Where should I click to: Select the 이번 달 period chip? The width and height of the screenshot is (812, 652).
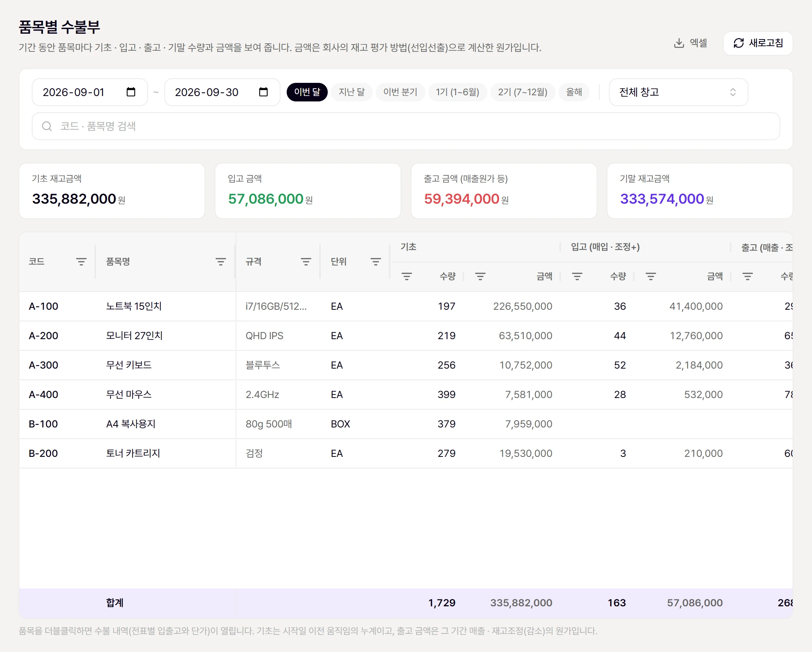click(x=307, y=92)
